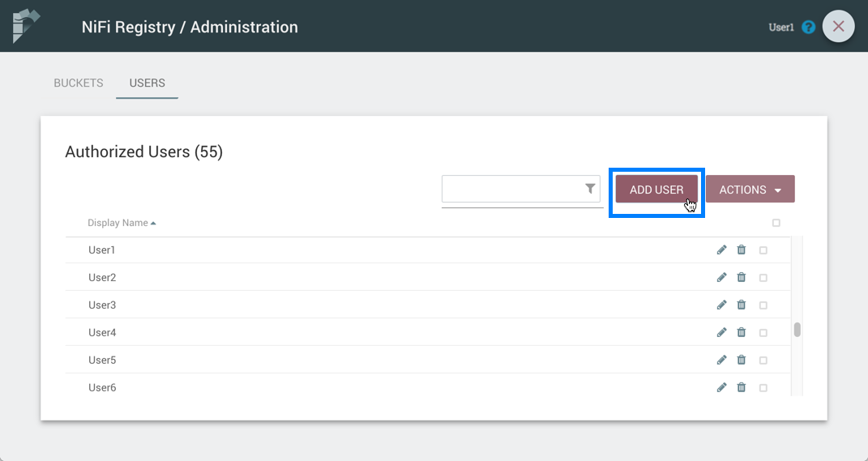The width and height of the screenshot is (868, 461).
Task: Open the Actions dropdown menu
Action: 750,190
